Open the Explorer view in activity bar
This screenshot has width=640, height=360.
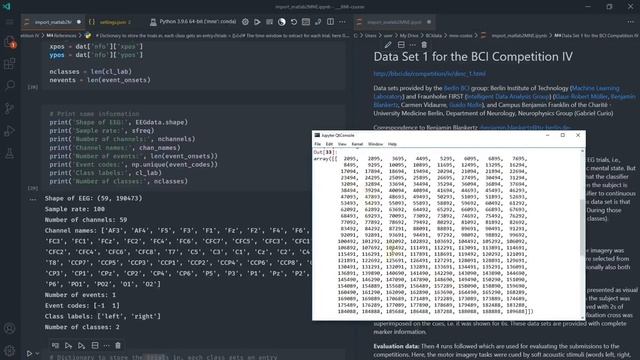pos(9,42)
